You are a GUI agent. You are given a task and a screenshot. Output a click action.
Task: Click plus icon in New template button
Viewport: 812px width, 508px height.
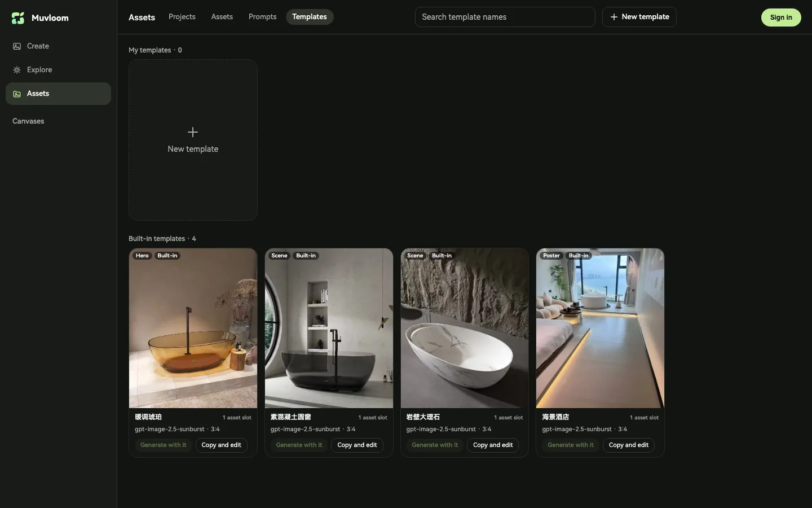(x=614, y=17)
